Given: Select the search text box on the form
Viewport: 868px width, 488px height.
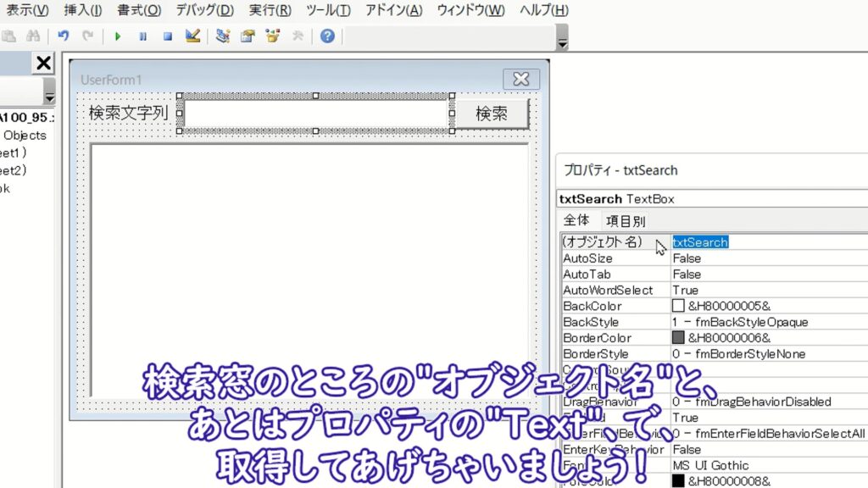Looking at the screenshot, I should tap(314, 114).
